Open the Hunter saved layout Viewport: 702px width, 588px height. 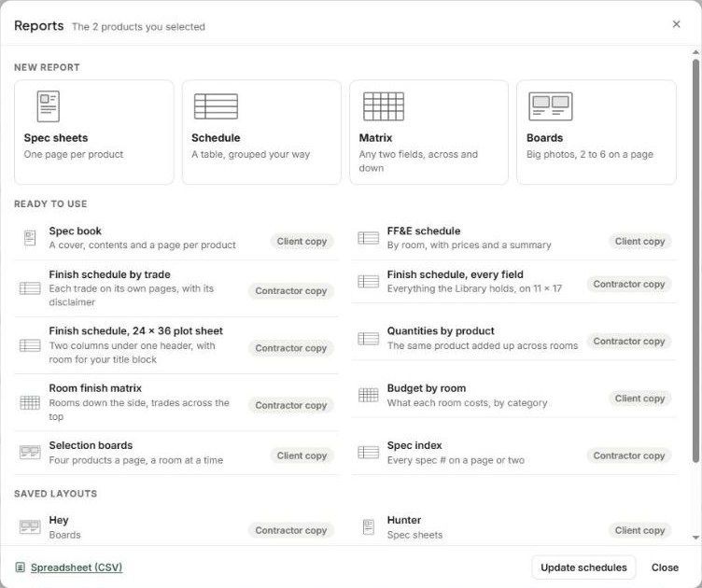point(514,527)
